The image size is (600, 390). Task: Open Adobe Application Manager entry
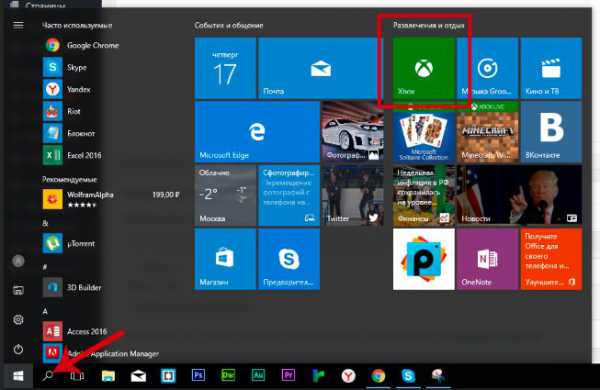click(101, 353)
